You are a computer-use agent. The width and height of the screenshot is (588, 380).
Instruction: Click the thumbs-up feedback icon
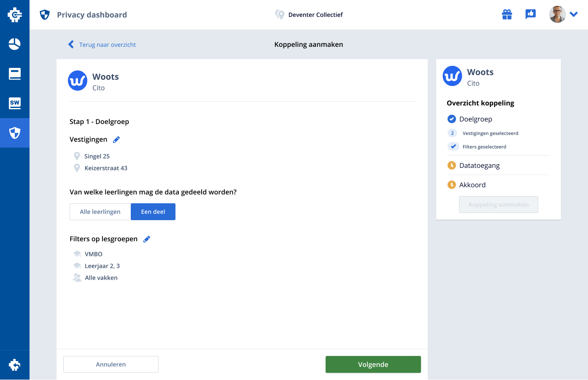tap(530, 14)
